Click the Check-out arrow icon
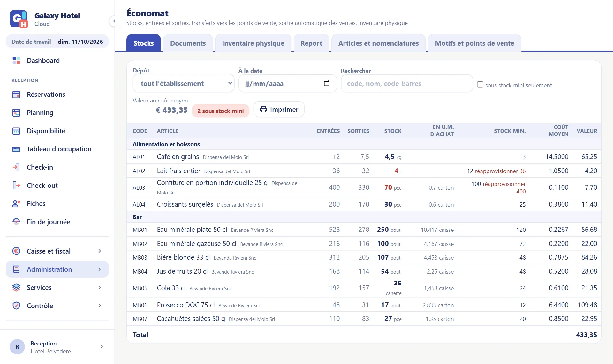The width and height of the screenshot is (613, 364). click(x=16, y=186)
